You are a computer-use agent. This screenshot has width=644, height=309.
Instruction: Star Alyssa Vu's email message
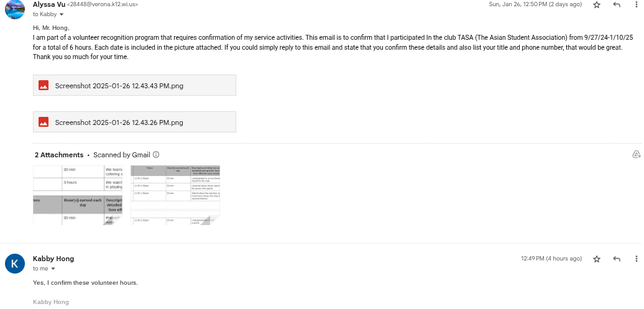[597, 5]
